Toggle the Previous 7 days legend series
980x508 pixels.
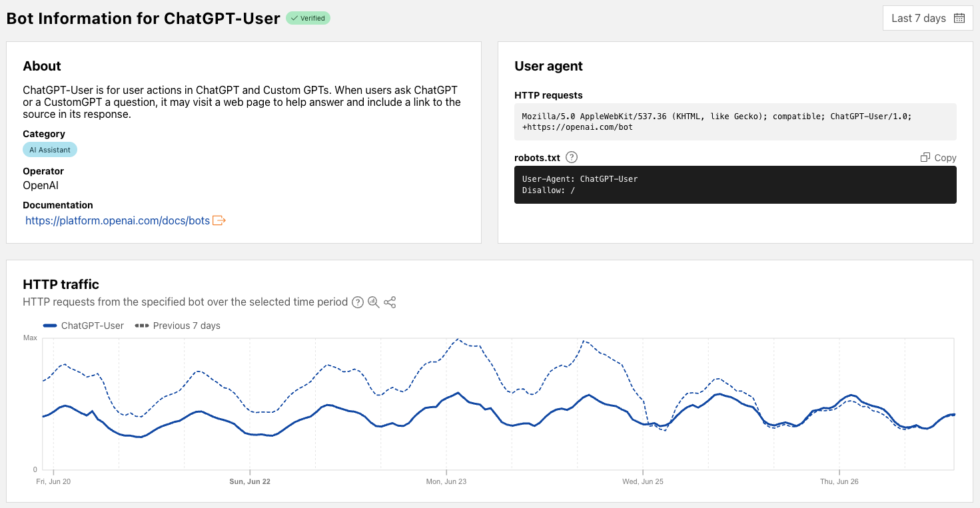(178, 326)
